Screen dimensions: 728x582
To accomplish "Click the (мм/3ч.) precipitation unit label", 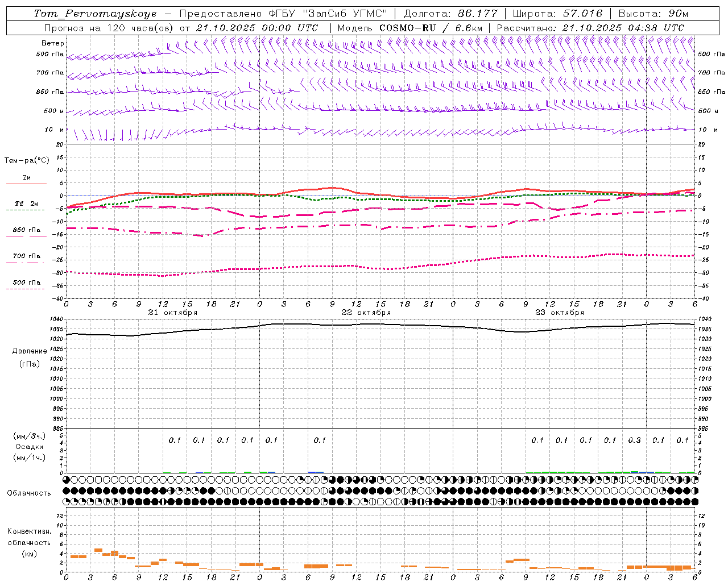I will 30,436.
